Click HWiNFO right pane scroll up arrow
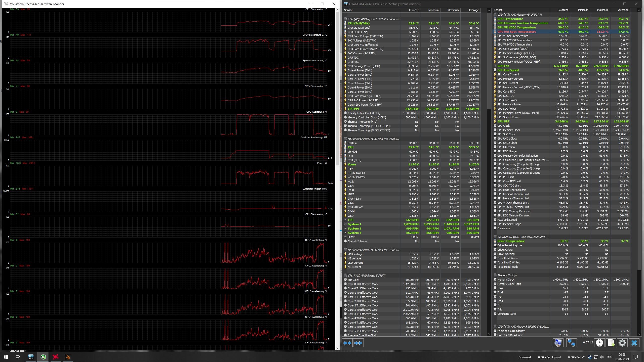 [639, 10]
